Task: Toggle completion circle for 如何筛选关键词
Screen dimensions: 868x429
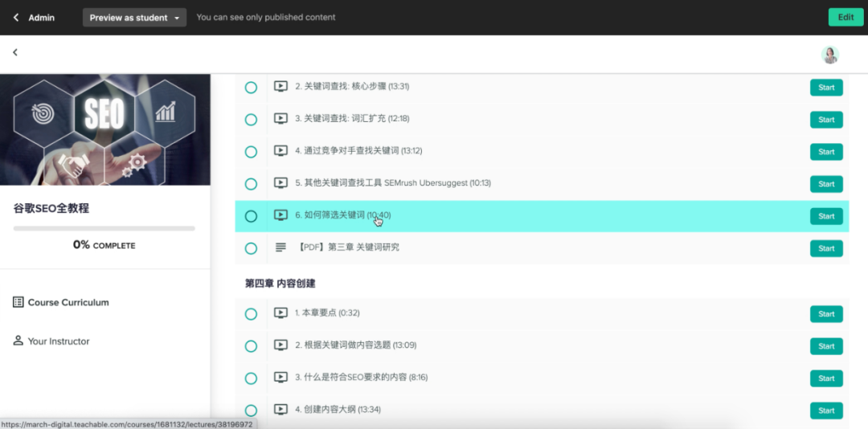Action: [x=251, y=216]
